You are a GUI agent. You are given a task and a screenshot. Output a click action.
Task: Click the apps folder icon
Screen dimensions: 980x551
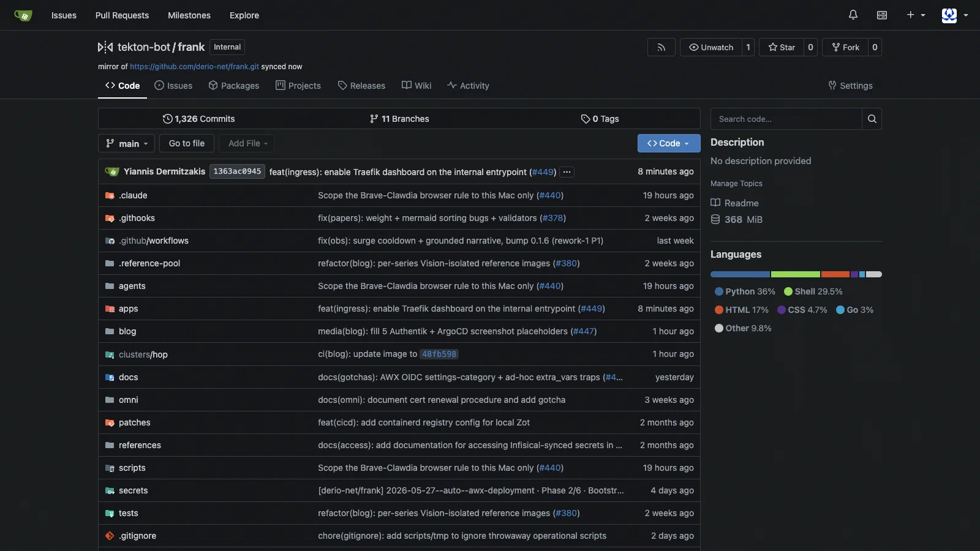[x=110, y=309]
